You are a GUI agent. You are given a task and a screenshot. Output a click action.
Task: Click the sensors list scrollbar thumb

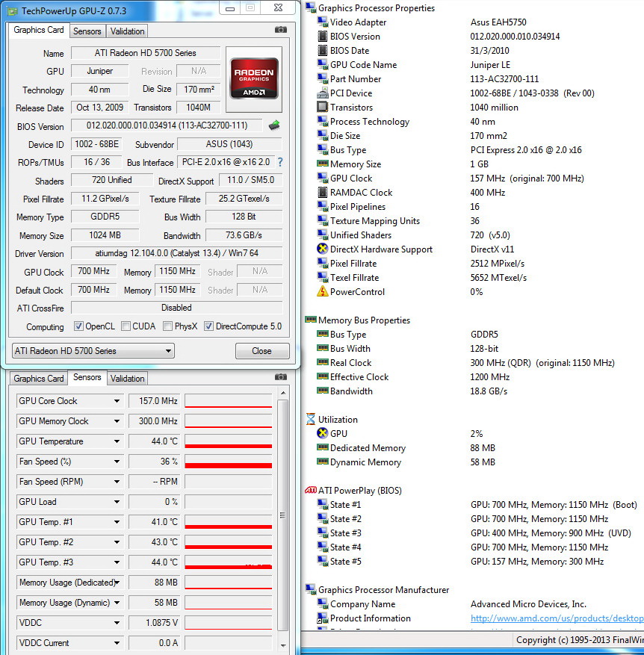click(x=283, y=515)
